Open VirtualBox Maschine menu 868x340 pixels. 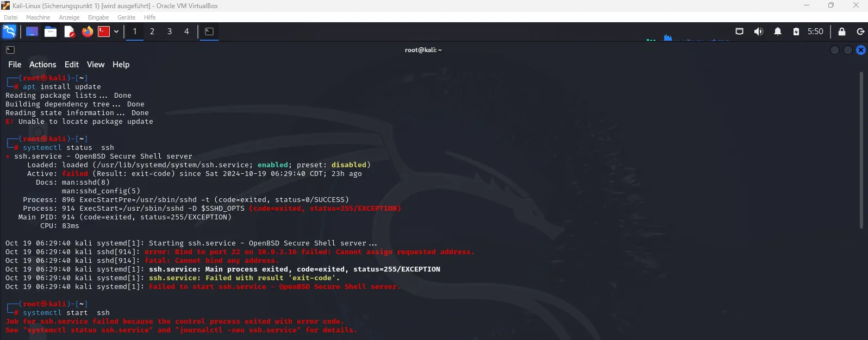pos(38,17)
